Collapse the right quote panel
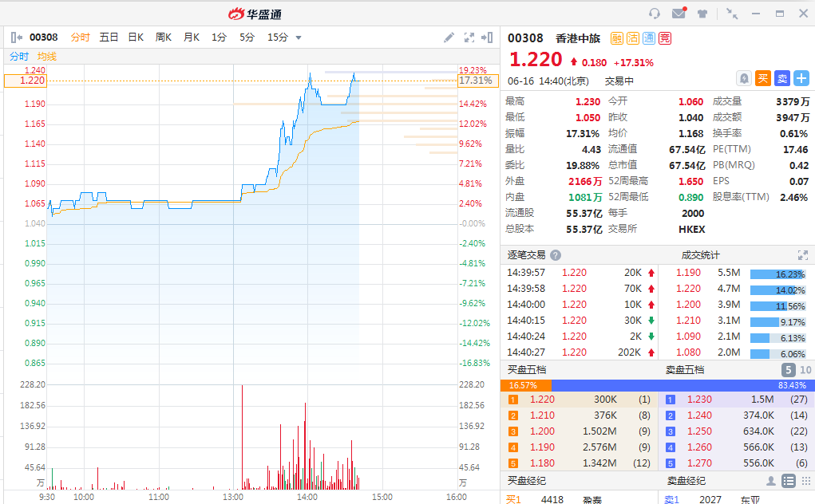The height and width of the screenshot is (504, 815). click(487, 37)
